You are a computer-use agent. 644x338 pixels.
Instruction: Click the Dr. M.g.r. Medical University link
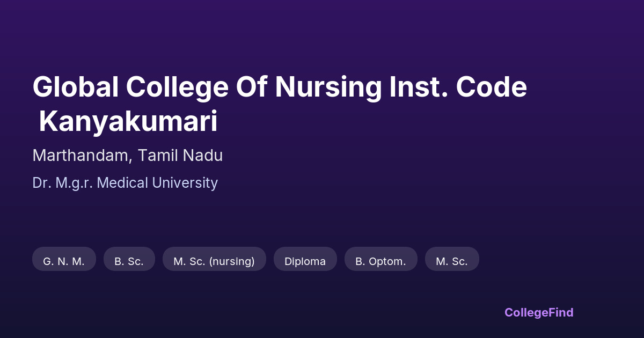tap(125, 183)
